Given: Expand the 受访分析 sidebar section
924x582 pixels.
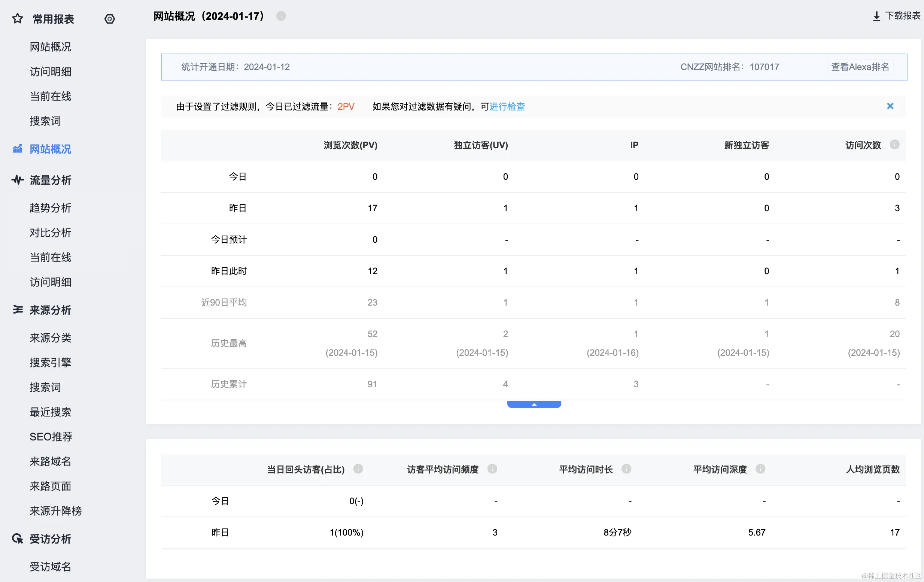Looking at the screenshot, I should pyautogui.click(x=50, y=539).
